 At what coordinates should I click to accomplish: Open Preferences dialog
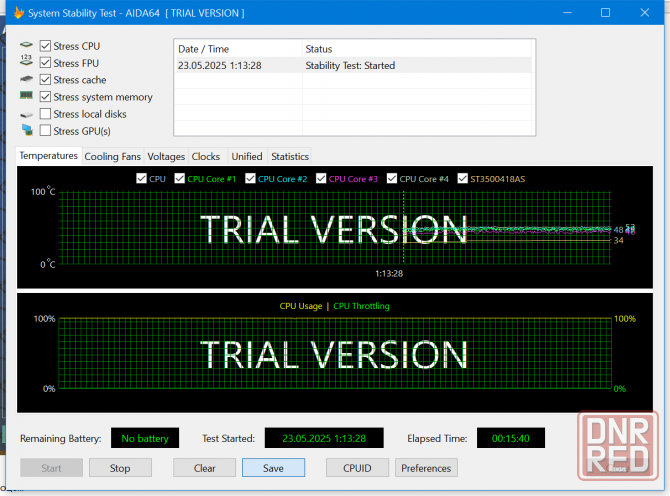pyautogui.click(x=426, y=468)
